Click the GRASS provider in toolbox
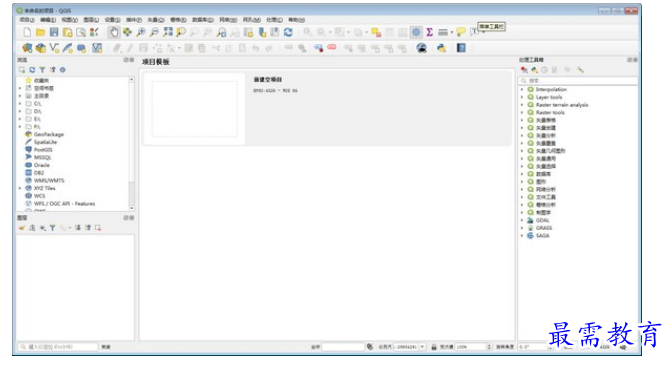 pyautogui.click(x=544, y=228)
